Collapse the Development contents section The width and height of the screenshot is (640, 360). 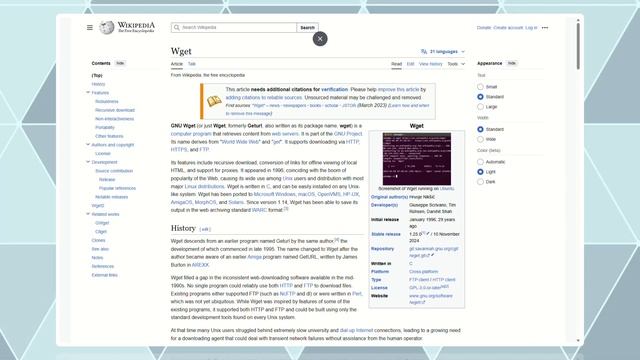coord(88,162)
